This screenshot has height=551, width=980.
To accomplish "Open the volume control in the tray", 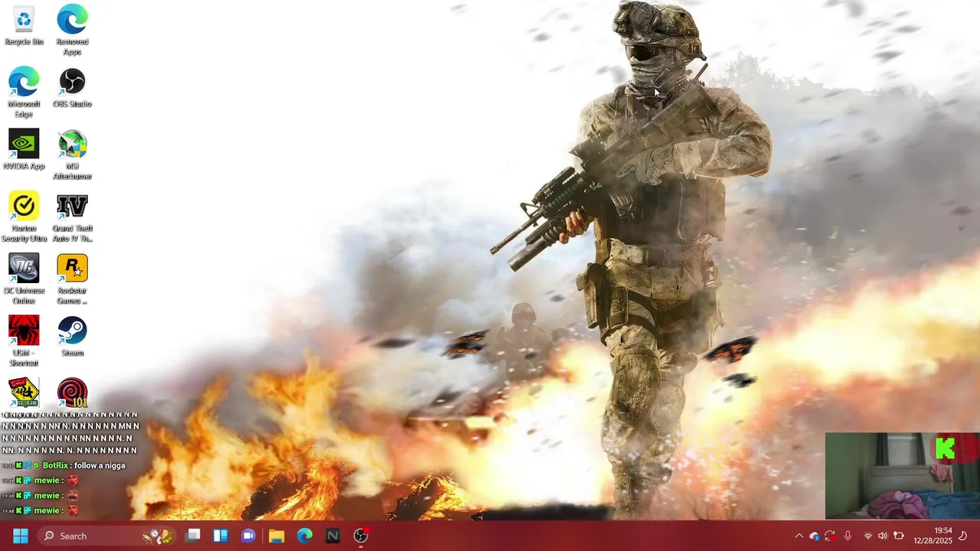I will 883,536.
